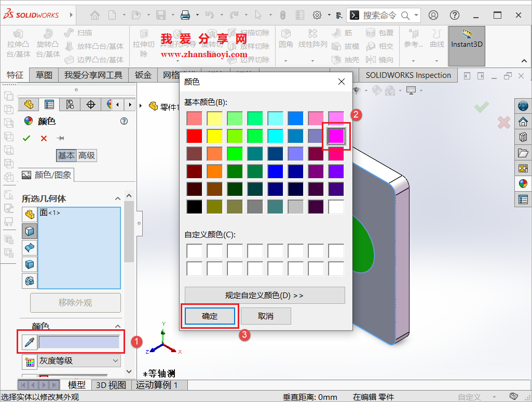Viewport: 532px width, 402px height.
Task: Switch to the 高级 (Advanced) mode
Action: (86, 155)
